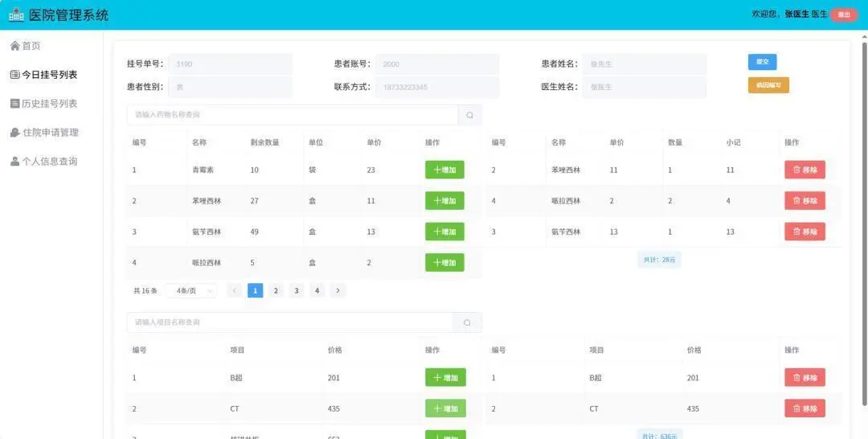Screen dimensions: 868x439
Task: Go to page 3 of drug list
Action: (x=296, y=290)
